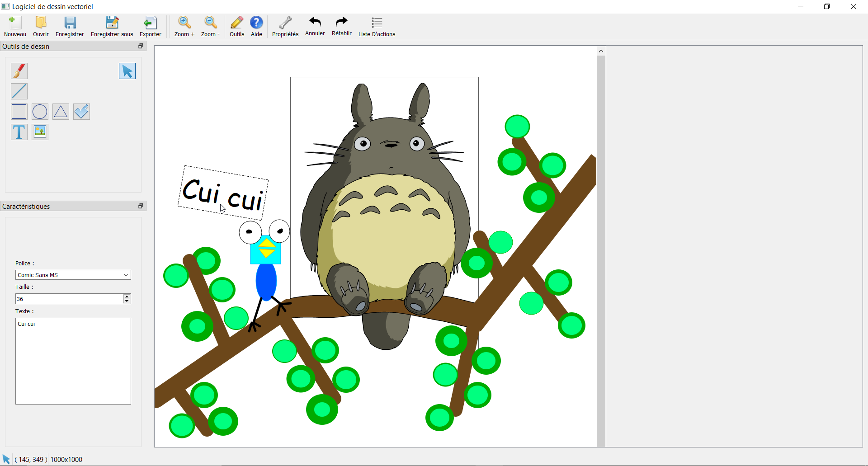This screenshot has width=868, height=466.
Task: Select the Brush tool
Action: click(19, 71)
